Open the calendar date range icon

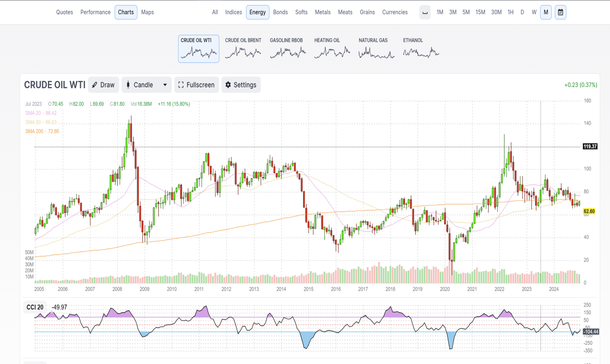click(560, 12)
